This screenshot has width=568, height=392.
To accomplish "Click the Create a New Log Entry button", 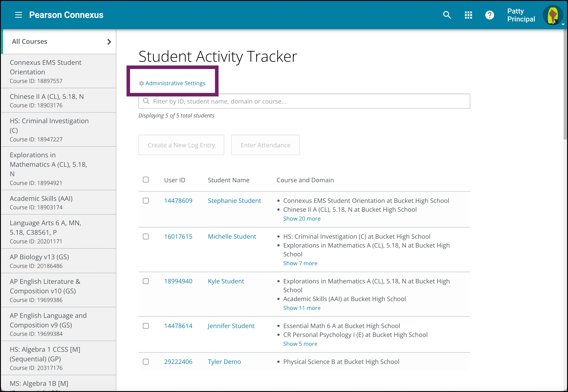I will 181,145.
